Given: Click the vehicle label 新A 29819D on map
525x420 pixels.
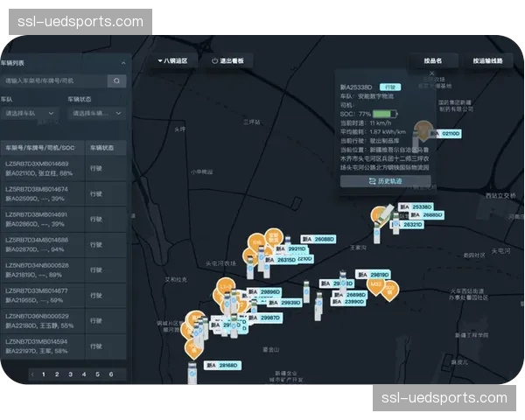Looking at the screenshot, I should (374, 275).
